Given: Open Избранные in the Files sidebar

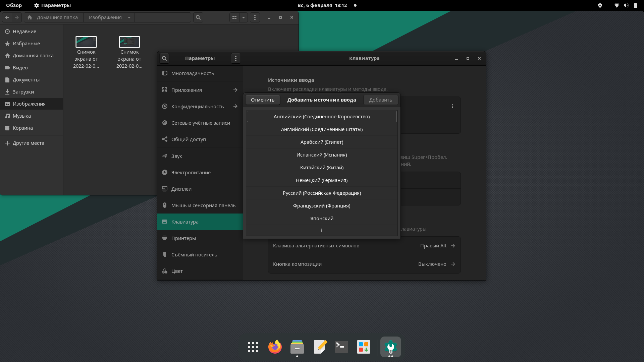Looking at the screenshot, I should [32, 44].
